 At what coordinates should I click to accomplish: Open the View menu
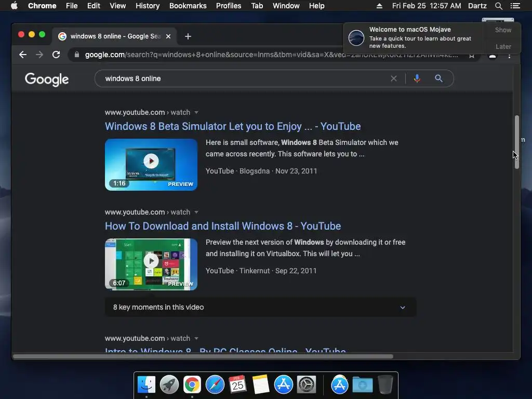118,6
